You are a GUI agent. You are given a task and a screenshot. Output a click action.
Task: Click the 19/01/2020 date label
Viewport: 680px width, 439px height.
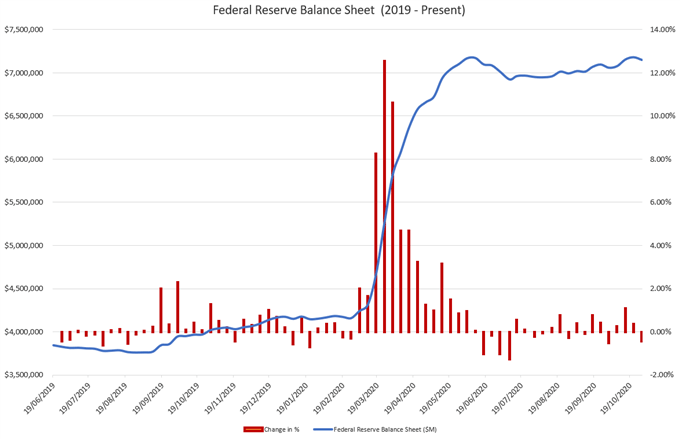291,398
